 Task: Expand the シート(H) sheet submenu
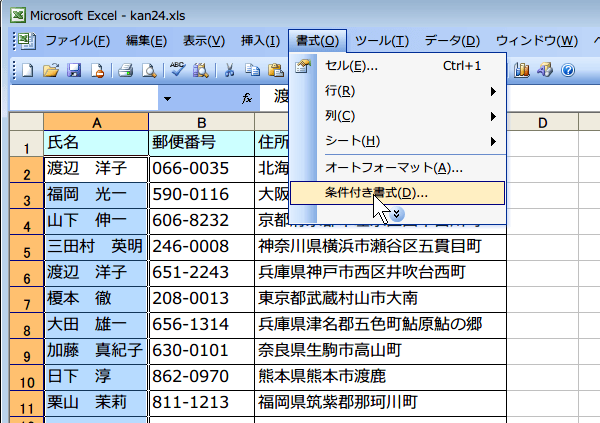coord(410,140)
